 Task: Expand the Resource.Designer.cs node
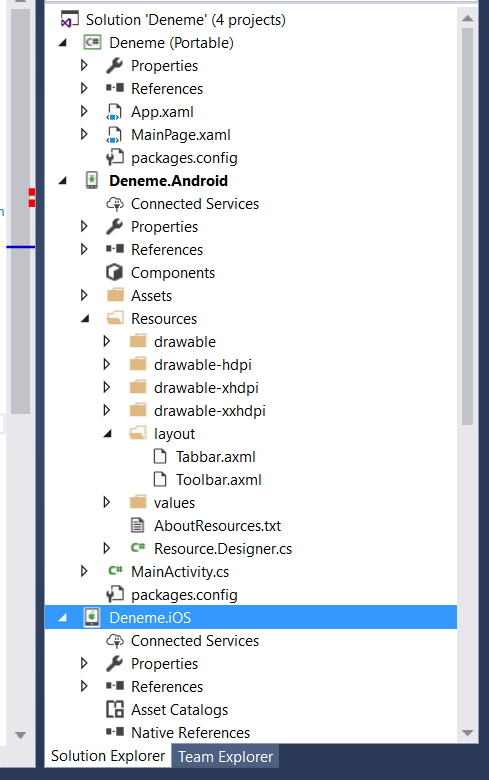click(x=106, y=548)
